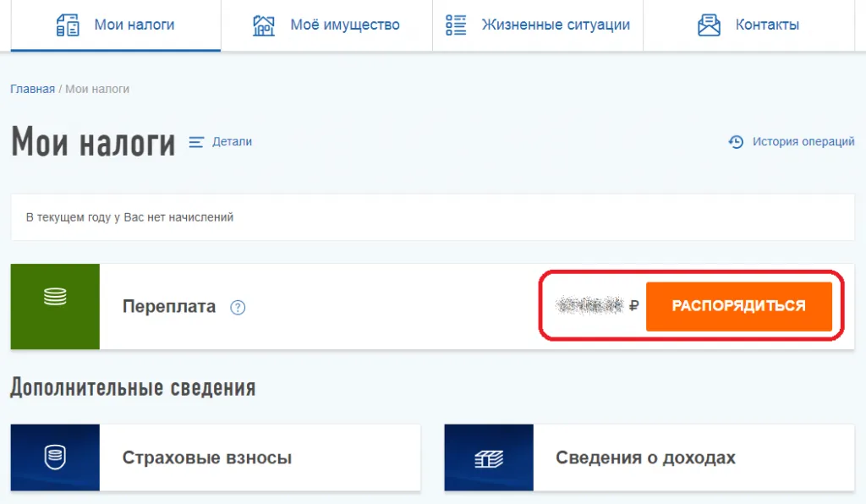Open the Страховые взносы section label
Image resolution: width=866 pixels, height=504 pixels.
pyautogui.click(x=207, y=458)
